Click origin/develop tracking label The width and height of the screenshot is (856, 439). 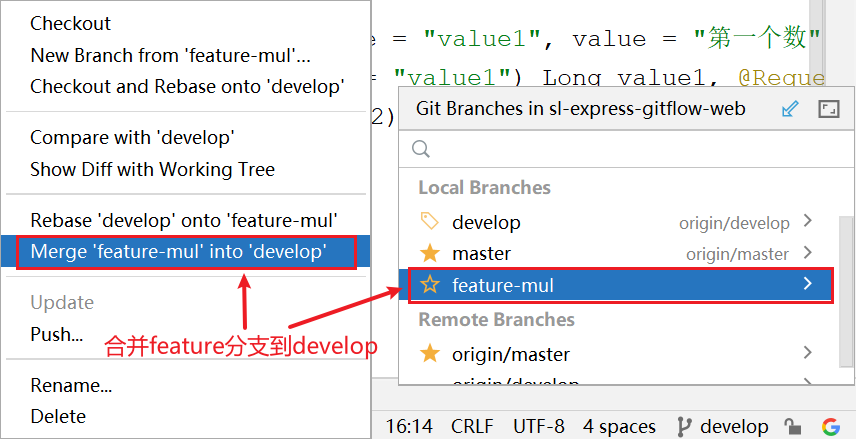[x=734, y=223]
